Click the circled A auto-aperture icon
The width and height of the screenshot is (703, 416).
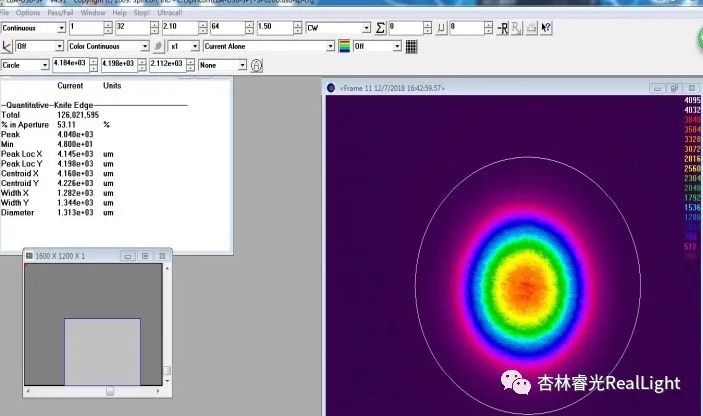256,65
